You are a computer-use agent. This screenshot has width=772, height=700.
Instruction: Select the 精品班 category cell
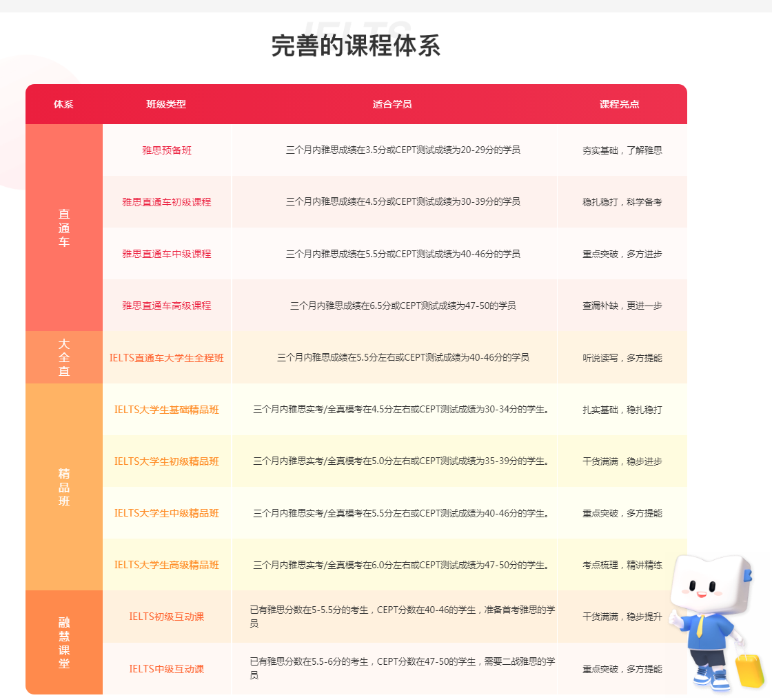click(64, 487)
